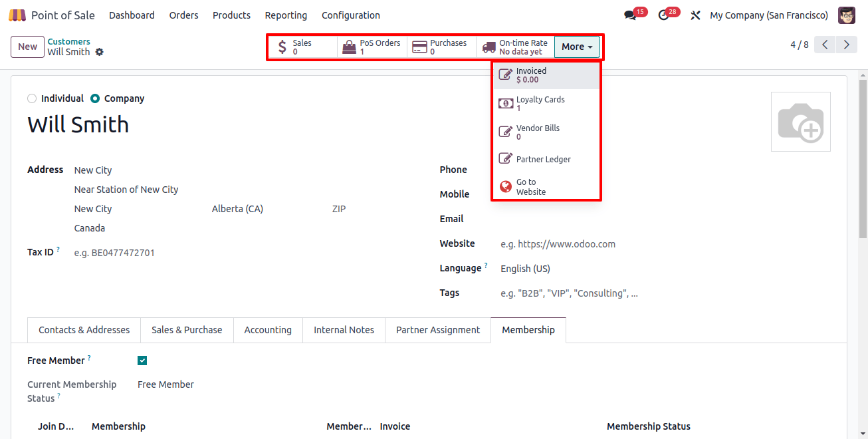Switch to Sales & Purchase tab
Image resolution: width=868 pixels, height=439 pixels.
(187, 330)
